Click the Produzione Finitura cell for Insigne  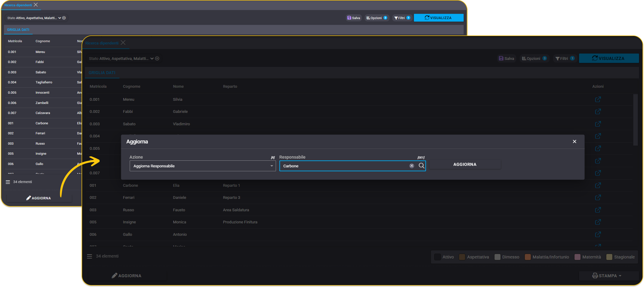[240, 222]
